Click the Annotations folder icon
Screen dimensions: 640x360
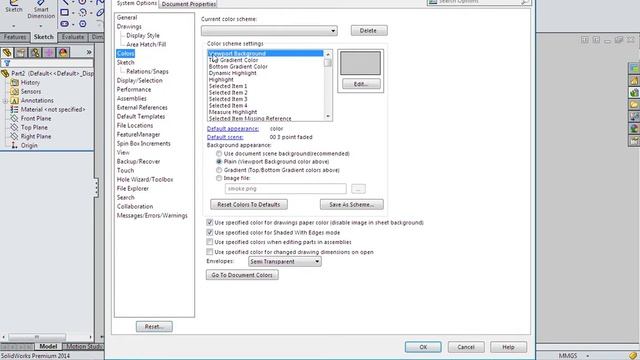pos(14,100)
